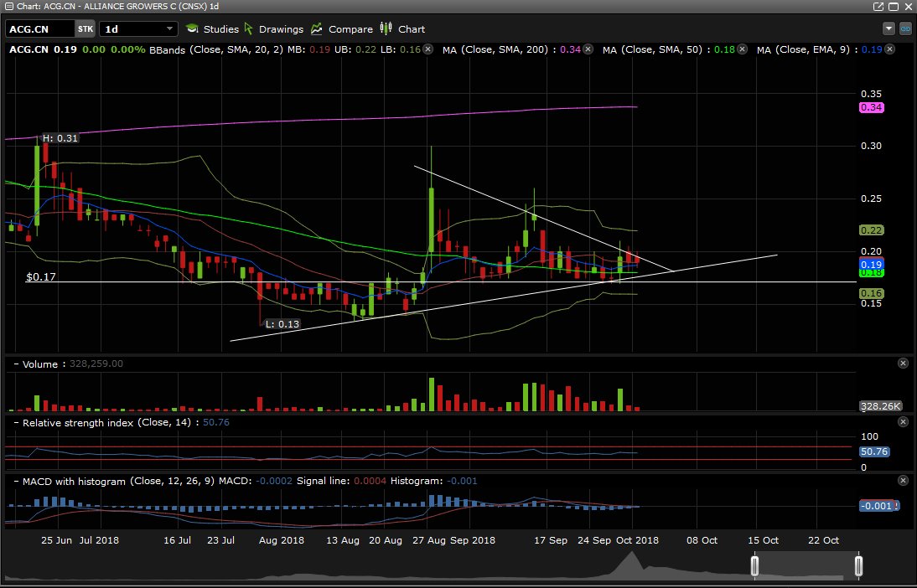The image size is (917, 588).
Task: Click the 17 Sep date axis label
Action: click(x=551, y=540)
